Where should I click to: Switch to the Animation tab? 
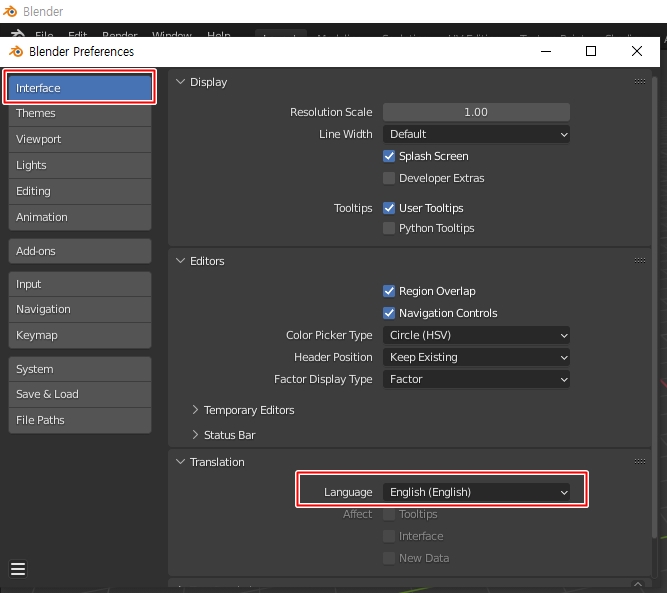point(80,217)
